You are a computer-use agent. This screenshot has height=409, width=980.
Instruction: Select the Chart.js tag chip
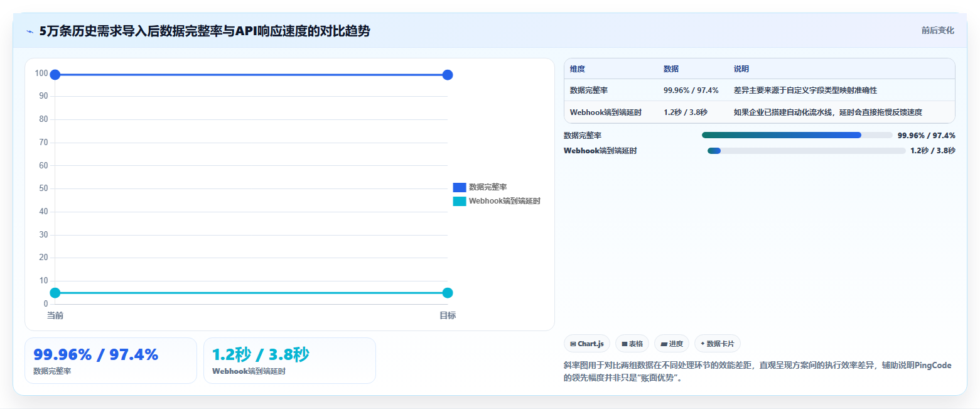[587, 344]
